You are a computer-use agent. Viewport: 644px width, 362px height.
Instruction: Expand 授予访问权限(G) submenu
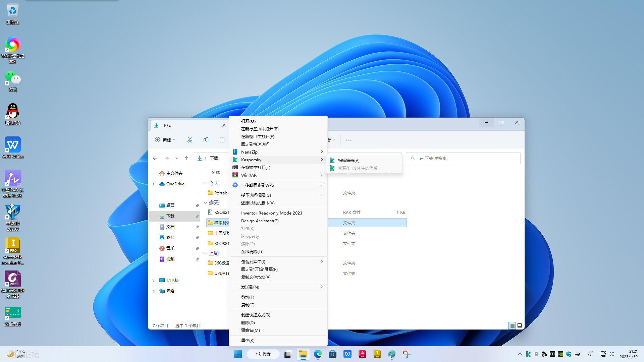pos(278,195)
